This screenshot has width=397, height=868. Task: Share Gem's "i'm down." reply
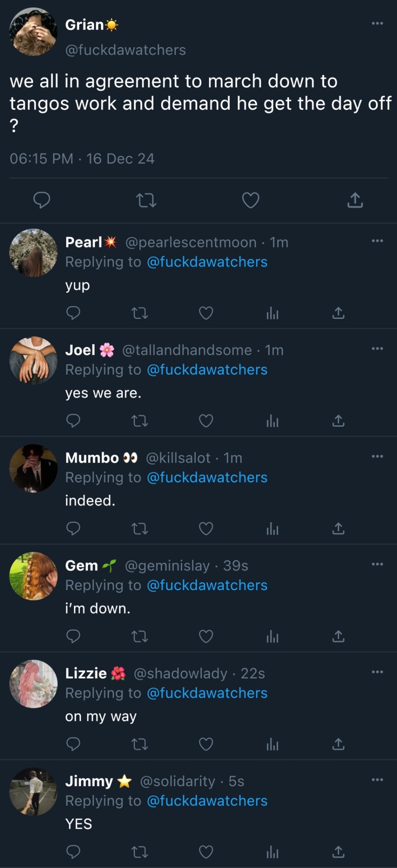pyautogui.click(x=338, y=637)
